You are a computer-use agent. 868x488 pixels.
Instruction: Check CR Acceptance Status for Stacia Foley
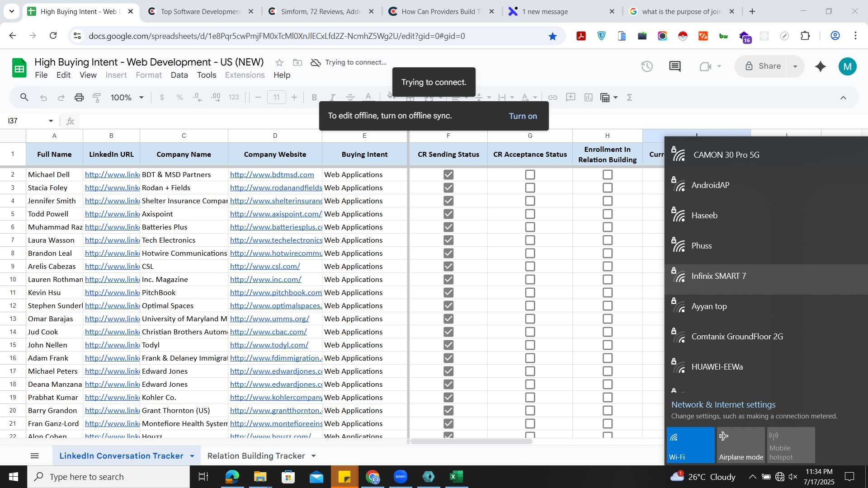(x=530, y=188)
